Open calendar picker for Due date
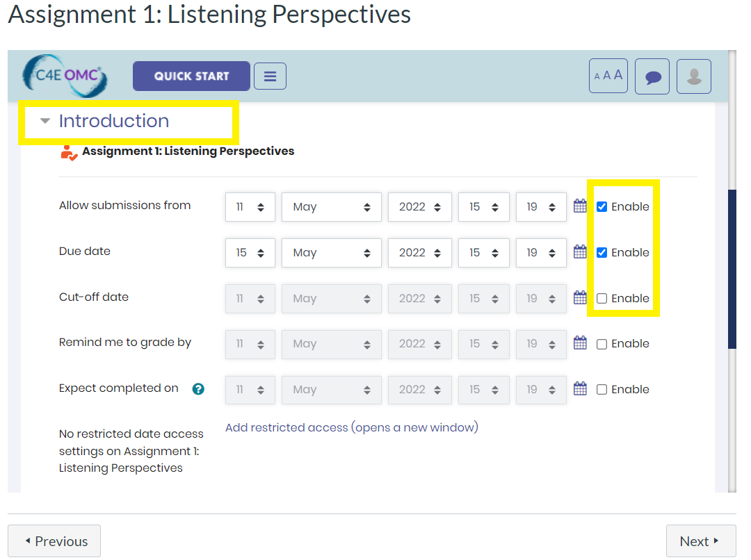 pos(580,252)
